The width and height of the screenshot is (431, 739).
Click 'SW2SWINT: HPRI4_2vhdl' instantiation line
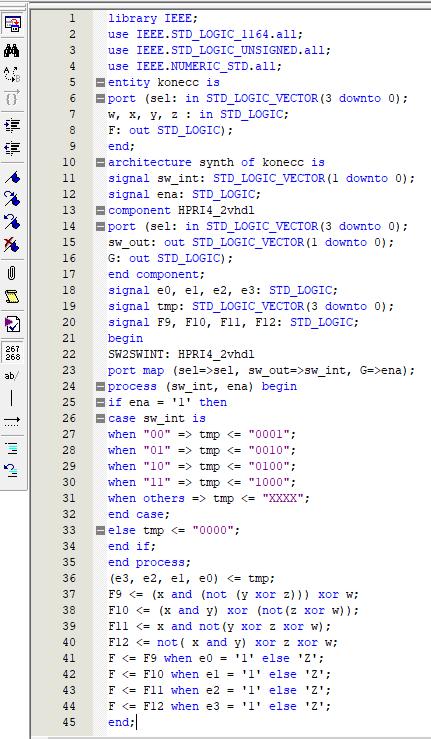[181, 354]
